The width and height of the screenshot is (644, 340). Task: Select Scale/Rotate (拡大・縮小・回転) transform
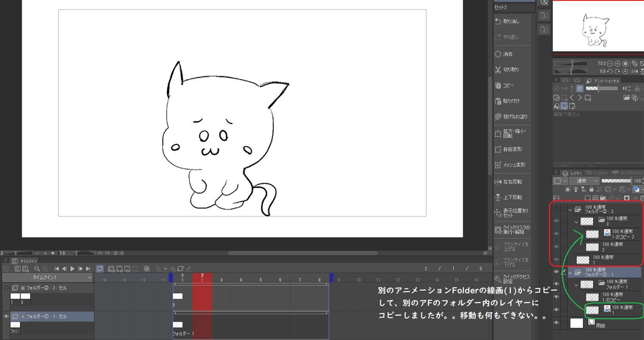[x=512, y=133]
